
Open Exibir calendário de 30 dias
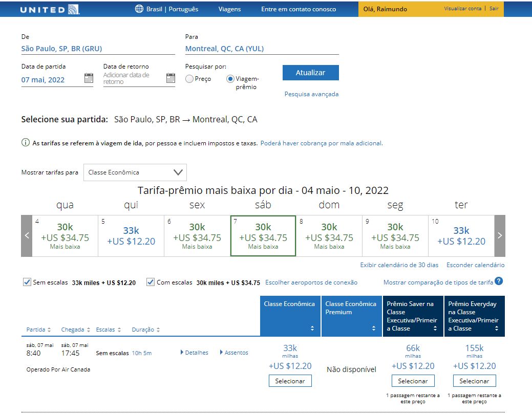(x=399, y=265)
